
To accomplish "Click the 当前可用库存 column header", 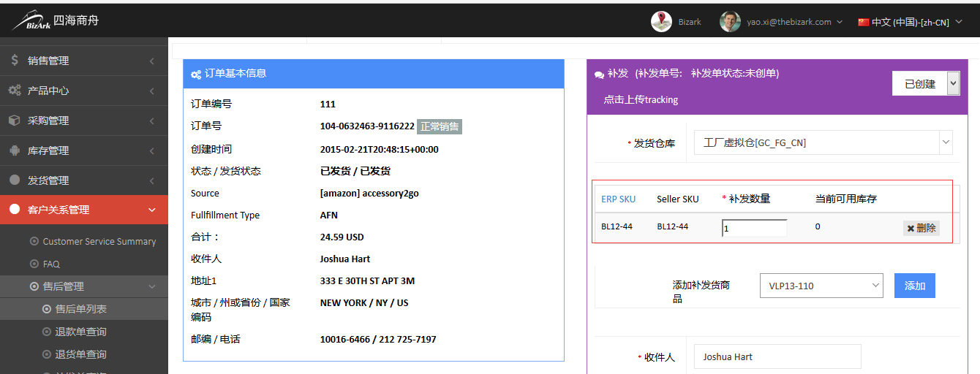I will click(846, 199).
